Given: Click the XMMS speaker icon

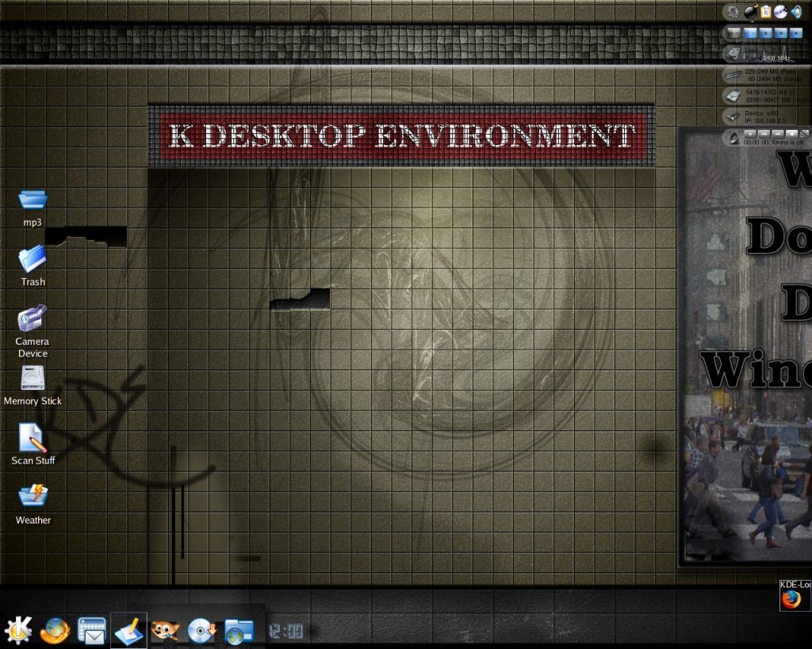Looking at the screenshot, I should (x=733, y=138).
